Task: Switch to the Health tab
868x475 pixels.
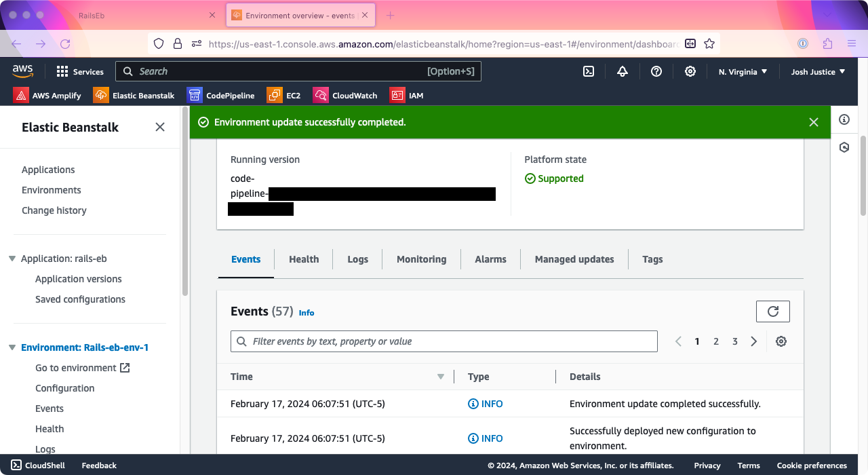Action: tap(304, 259)
